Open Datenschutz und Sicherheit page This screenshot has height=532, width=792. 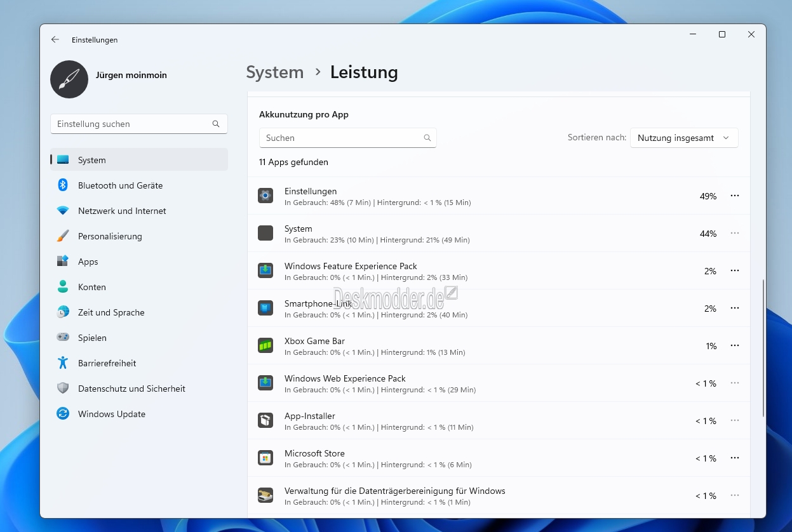click(139, 389)
